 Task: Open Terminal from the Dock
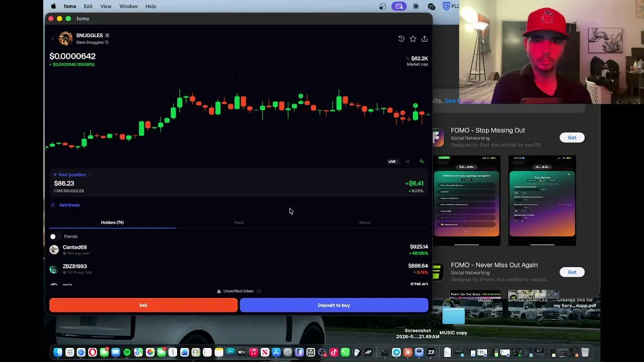pyautogui.click(x=384, y=352)
